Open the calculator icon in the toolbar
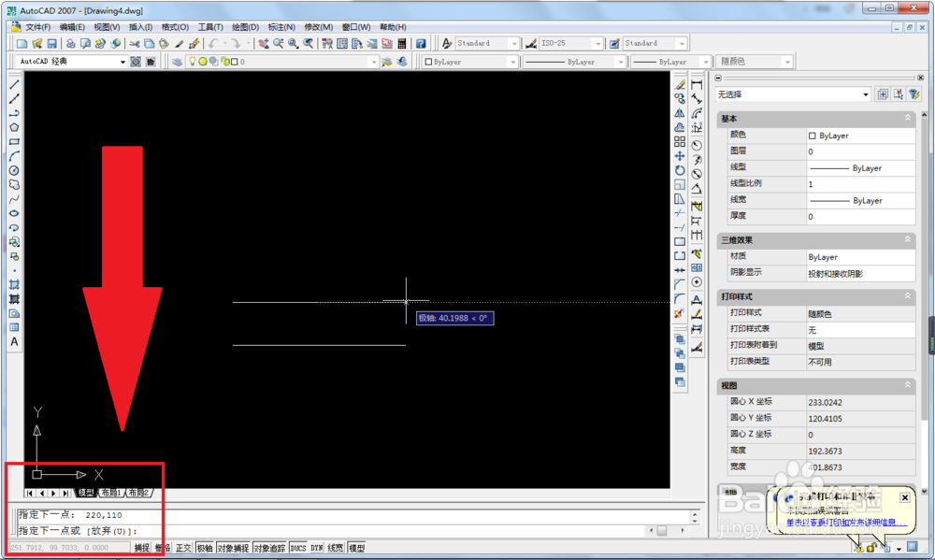Viewport: 935px width, 560px height. [x=402, y=44]
